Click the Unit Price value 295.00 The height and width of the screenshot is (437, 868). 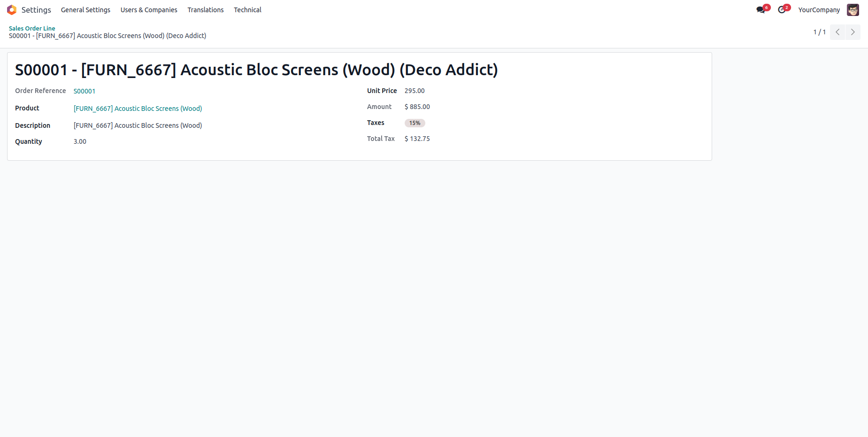coord(415,91)
